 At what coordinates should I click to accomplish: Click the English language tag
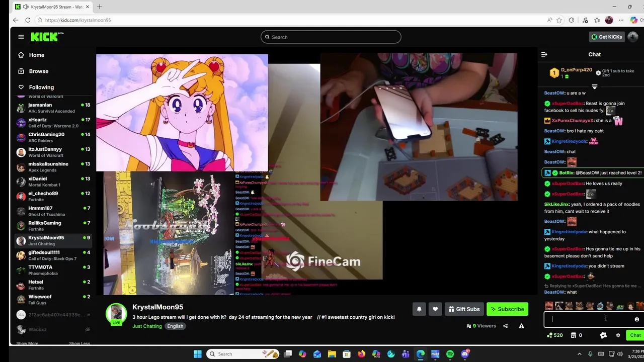coord(175,326)
